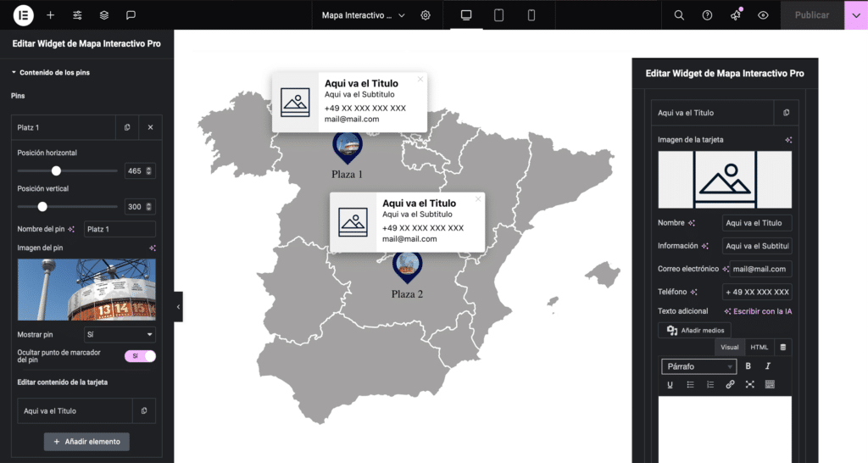Click the 'Nombre del pin' input field

tap(120, 229)
